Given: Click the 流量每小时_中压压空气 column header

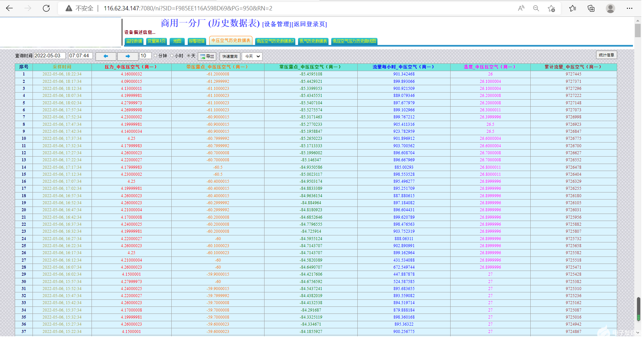Looking at the screenshot, I should (x=404, y=67).
